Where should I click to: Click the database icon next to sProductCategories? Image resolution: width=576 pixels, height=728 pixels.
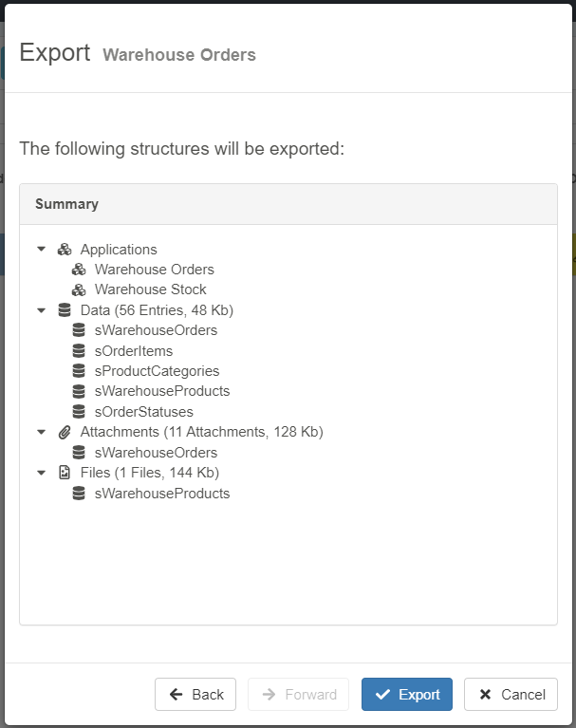[x=79, y=371]
